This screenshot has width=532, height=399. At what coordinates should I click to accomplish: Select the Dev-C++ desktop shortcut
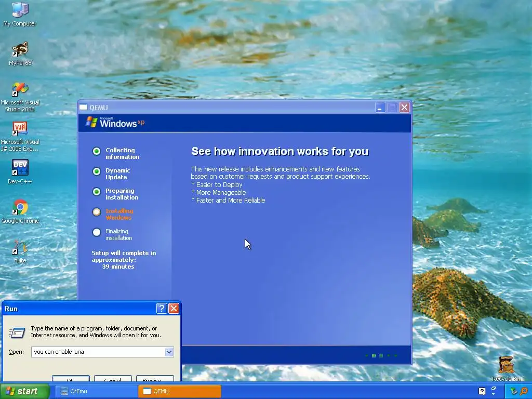pos(20,172)
